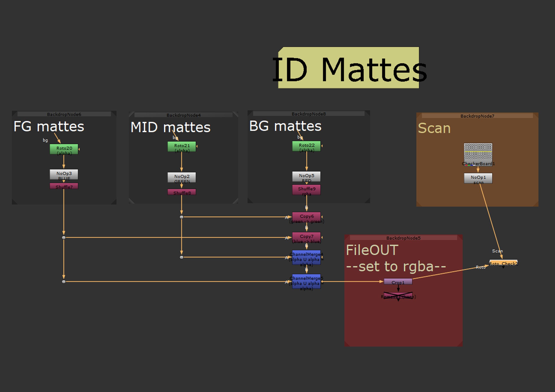Click the ID Mattes sticky note

coord(348,68)
